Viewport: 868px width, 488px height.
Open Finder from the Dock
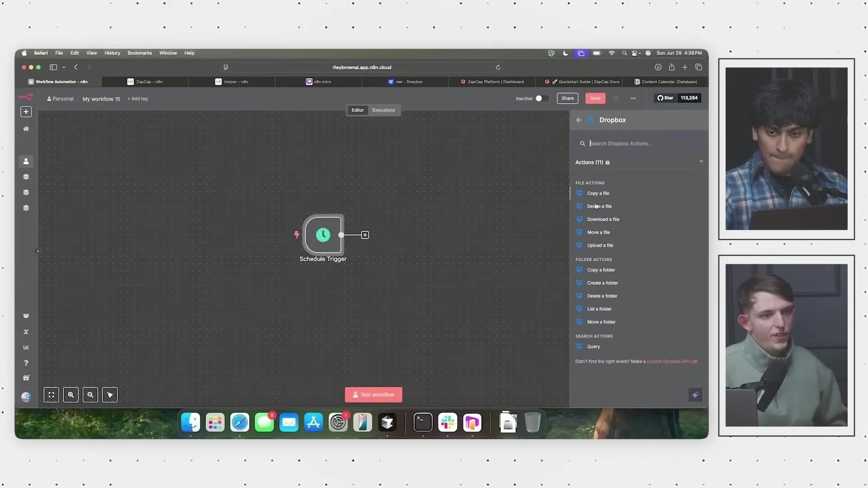(x=191, y=423)
